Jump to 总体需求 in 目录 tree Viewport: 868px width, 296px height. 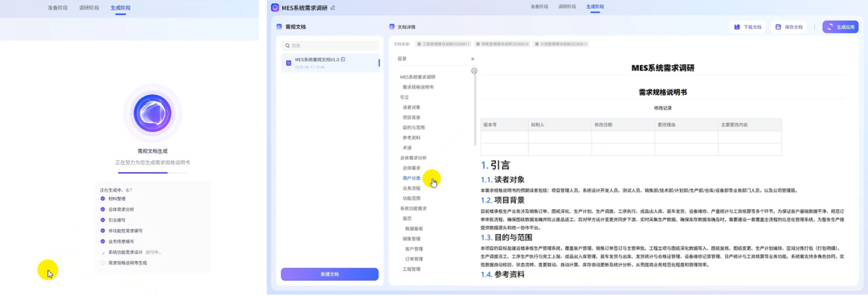click(411, 168)
